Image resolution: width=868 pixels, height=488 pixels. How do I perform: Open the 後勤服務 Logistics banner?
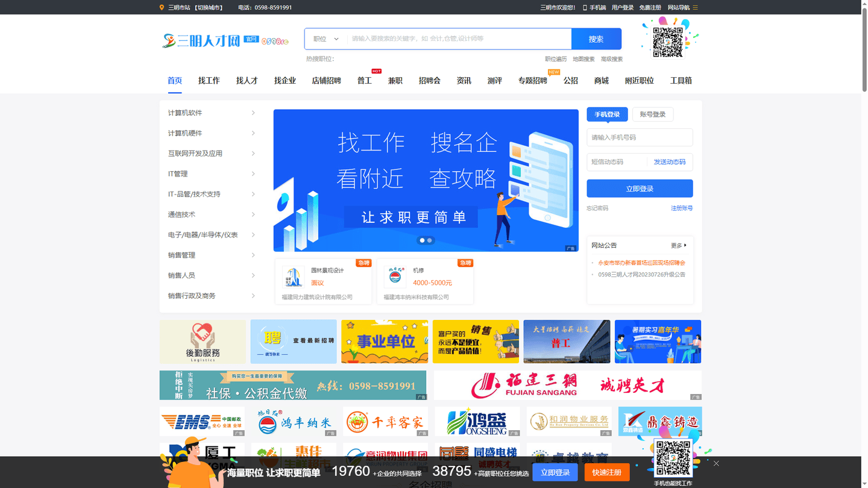click(203, 342)
